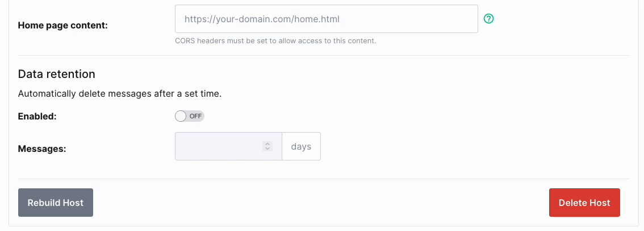Click the Rebuild Host button

(x=56, y=203)
